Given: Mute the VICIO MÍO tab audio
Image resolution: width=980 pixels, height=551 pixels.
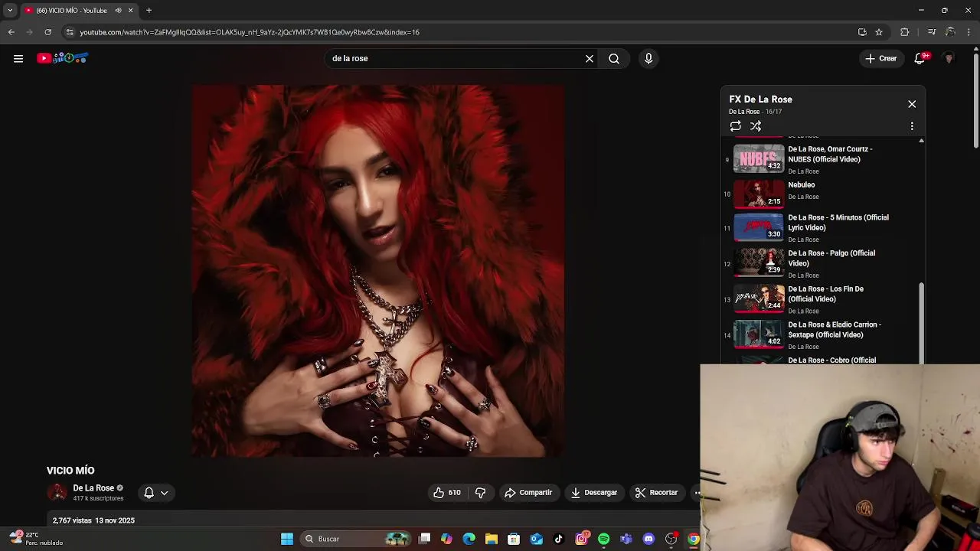Looking at the screenshot, I should 118,11.
